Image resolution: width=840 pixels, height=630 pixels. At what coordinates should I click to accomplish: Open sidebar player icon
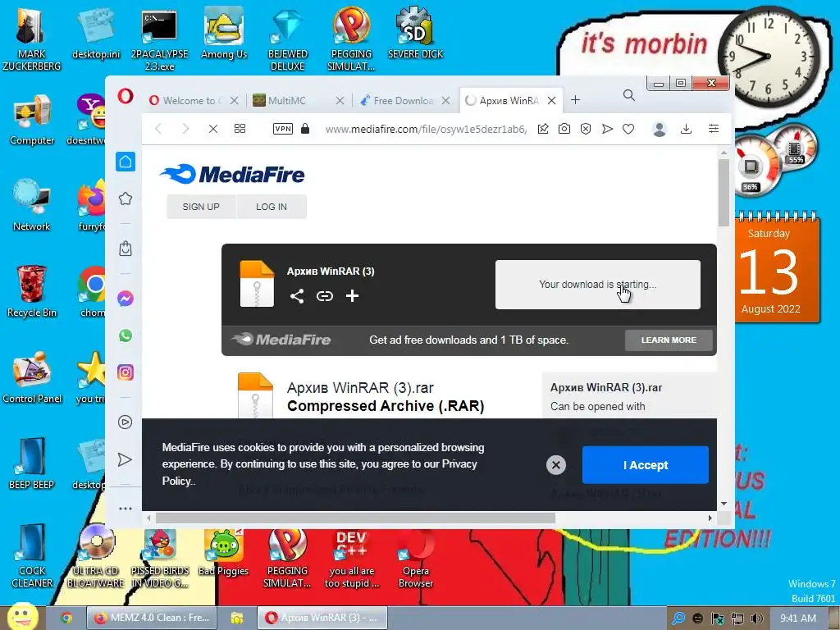126,422
